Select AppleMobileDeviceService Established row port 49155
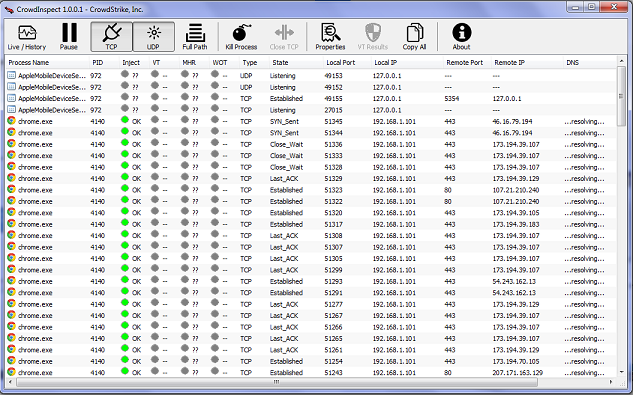This screenshot has height=395, width=633. tap(311, 99)
